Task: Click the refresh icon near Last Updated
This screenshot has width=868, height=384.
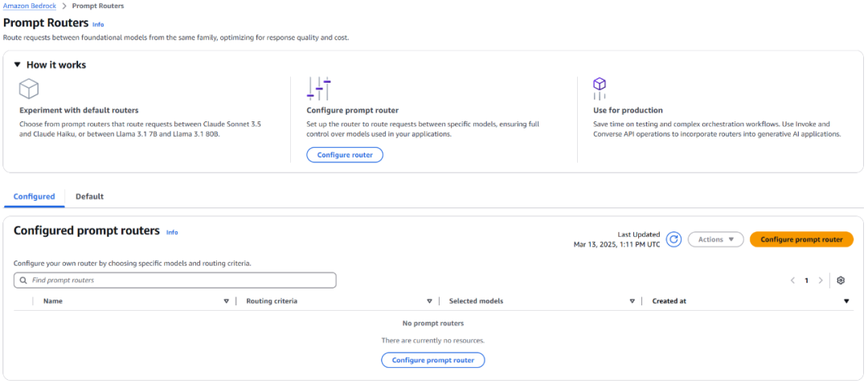Action: (674, 239)
